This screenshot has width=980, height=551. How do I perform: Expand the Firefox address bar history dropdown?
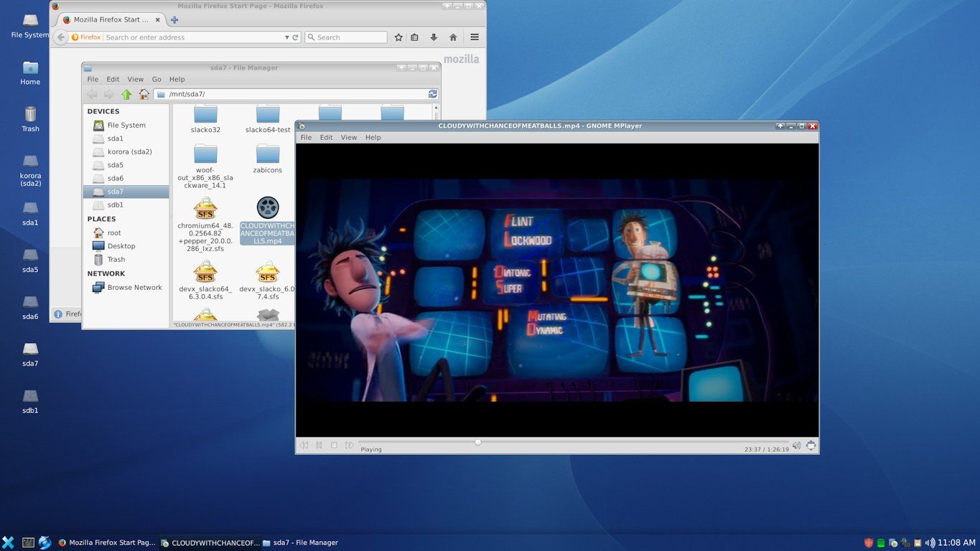point(287,37)
